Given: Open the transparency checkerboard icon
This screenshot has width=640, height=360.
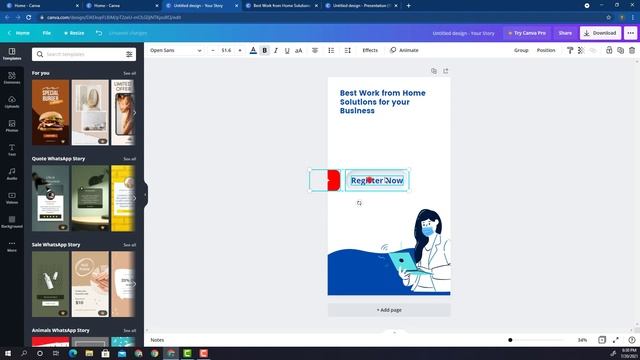Looking at the screenshot, I should pyautogui.click(x=581, y=50).
